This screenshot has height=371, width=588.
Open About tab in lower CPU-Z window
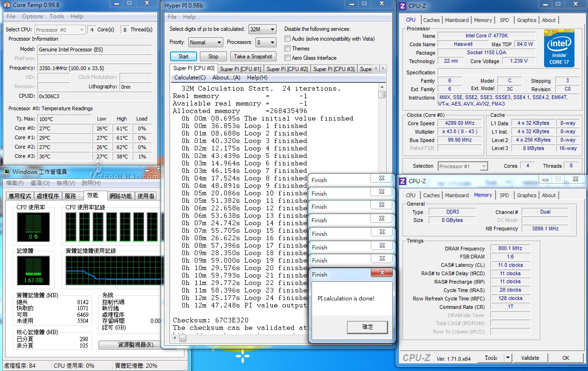[549, 195]
